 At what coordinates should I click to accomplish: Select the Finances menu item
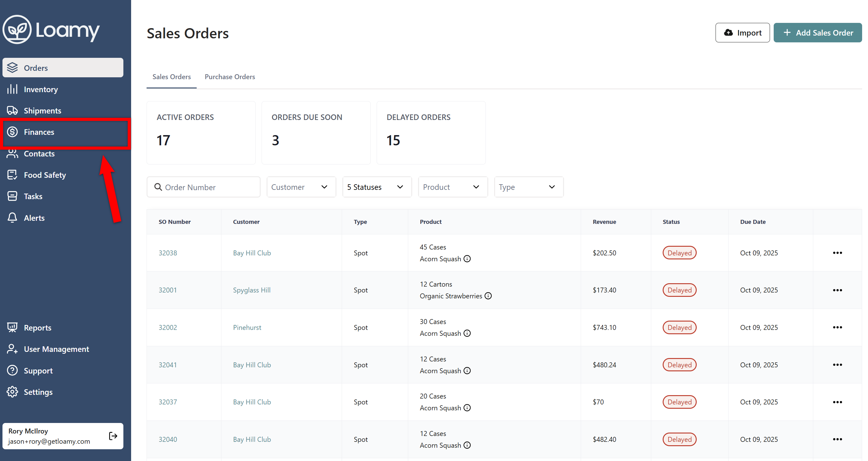[x=39, y=132]
